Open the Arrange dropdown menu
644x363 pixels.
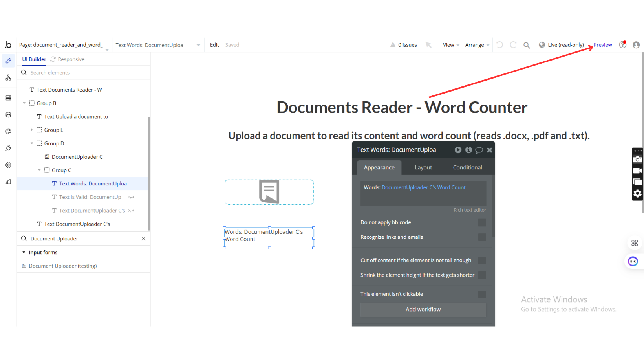point(477,45)
